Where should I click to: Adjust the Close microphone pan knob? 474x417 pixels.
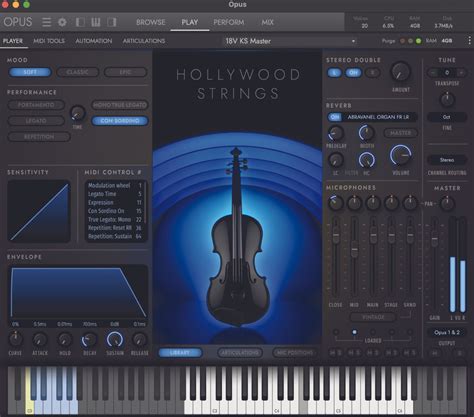pos(335,202)
